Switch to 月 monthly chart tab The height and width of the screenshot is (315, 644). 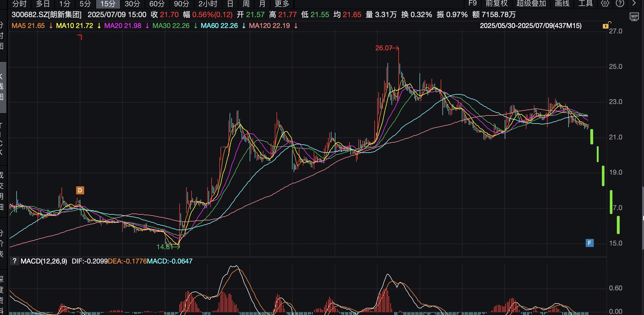pyautogui.click(x=262, y=4)
